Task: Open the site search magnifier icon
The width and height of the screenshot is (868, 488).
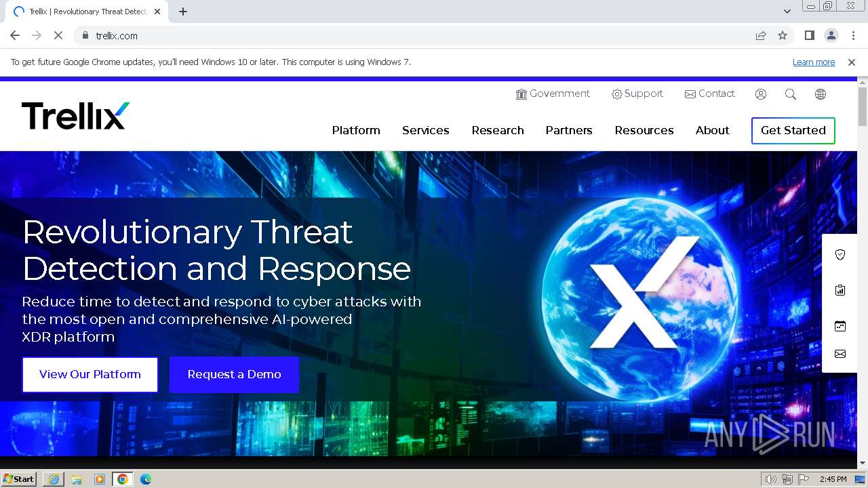Action: tap(791, 94)
